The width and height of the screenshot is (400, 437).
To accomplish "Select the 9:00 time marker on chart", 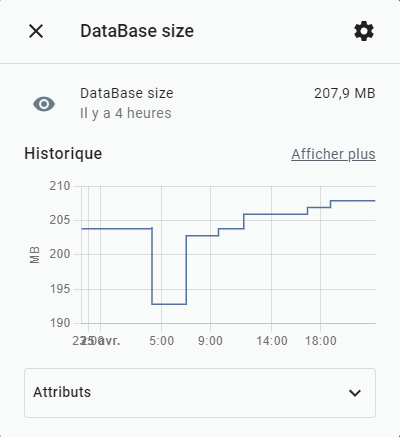I will [x=210, y=341].
